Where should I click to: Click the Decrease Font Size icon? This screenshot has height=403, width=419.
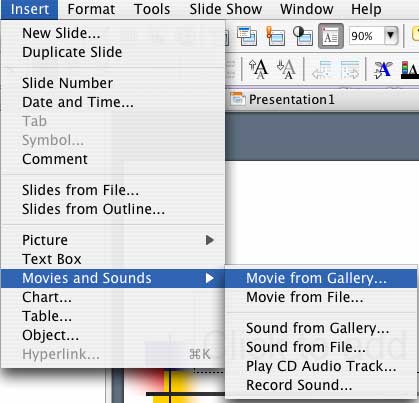click(x=286, y=69)
